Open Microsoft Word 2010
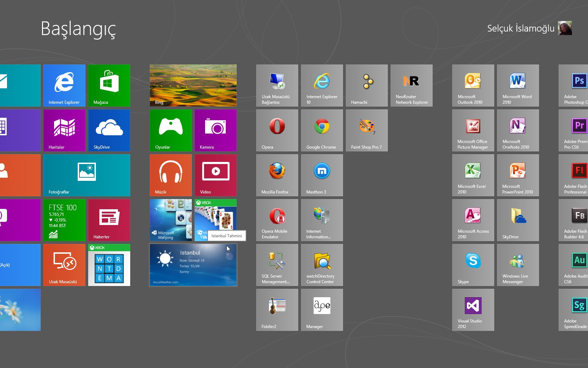 pyautogui.click(x=518, y=86)
